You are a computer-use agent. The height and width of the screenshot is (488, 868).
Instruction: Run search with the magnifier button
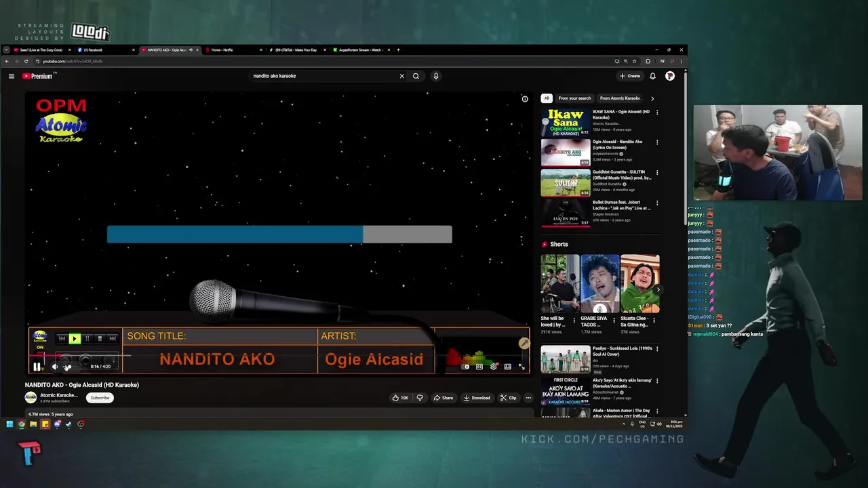pos(416,76)
